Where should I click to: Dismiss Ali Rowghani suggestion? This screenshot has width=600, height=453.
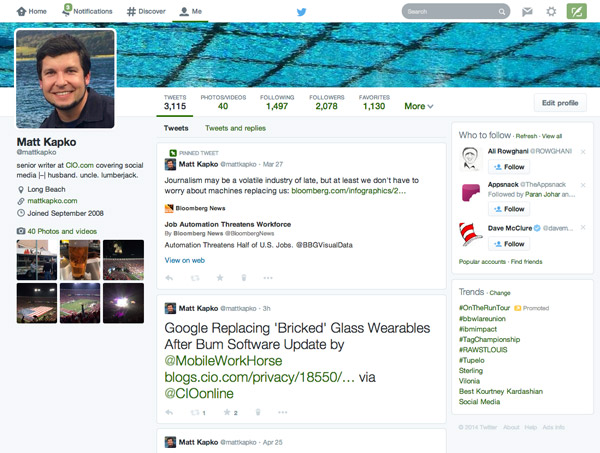(583, 152)
